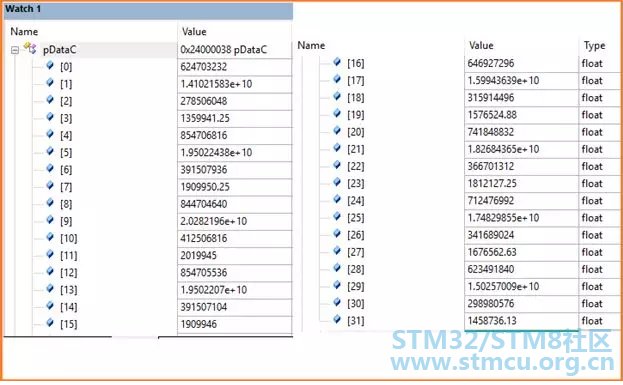
Task: Click the icon next to element [15]
Action: 50,323
